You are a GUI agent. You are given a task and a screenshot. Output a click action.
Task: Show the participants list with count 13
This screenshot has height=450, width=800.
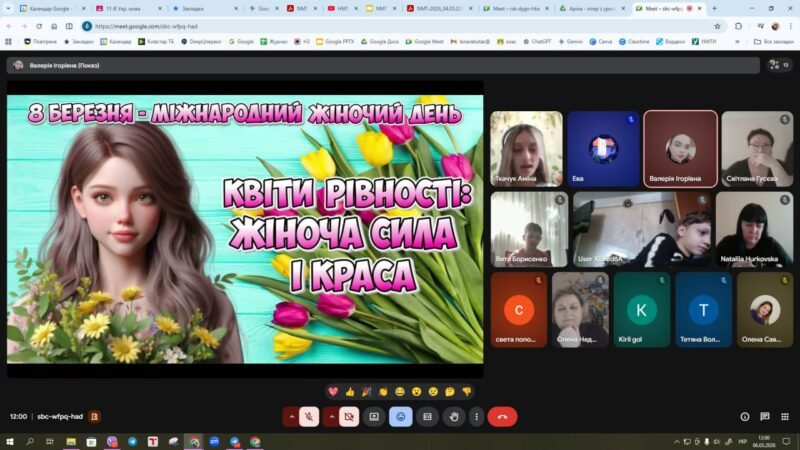(779, 65)
